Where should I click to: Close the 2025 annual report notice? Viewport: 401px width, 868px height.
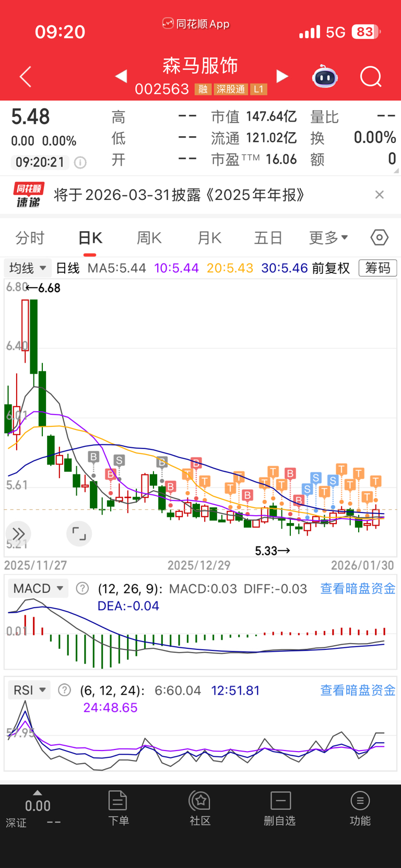pyautogui.click(x=380, y=195)
